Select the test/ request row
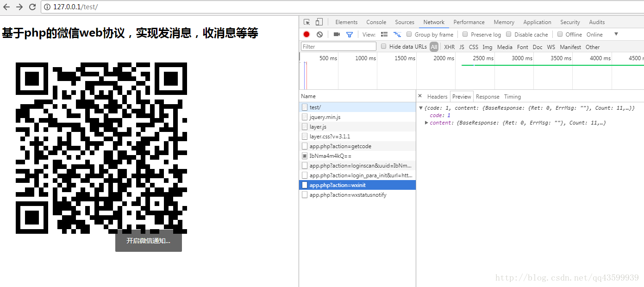 [357, 107]
